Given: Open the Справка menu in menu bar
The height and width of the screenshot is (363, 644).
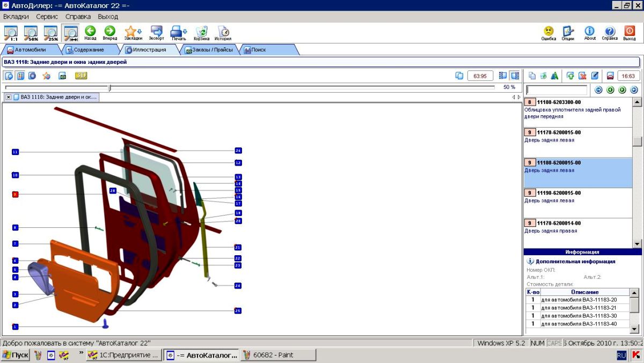Looking at the screenshot, I should click(x=78, y=17).
